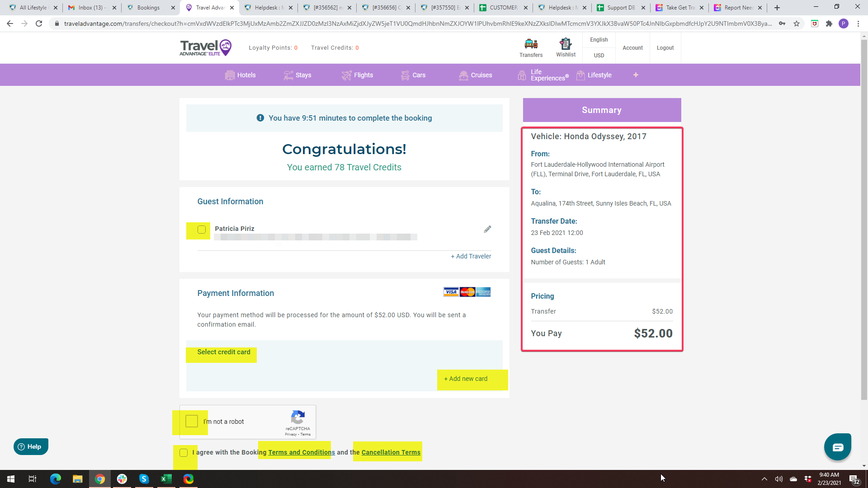This screenshot has width=868, height=488.
Task: Open the Chrome extensions puzzle icon
Action: (x=829, y=23)
